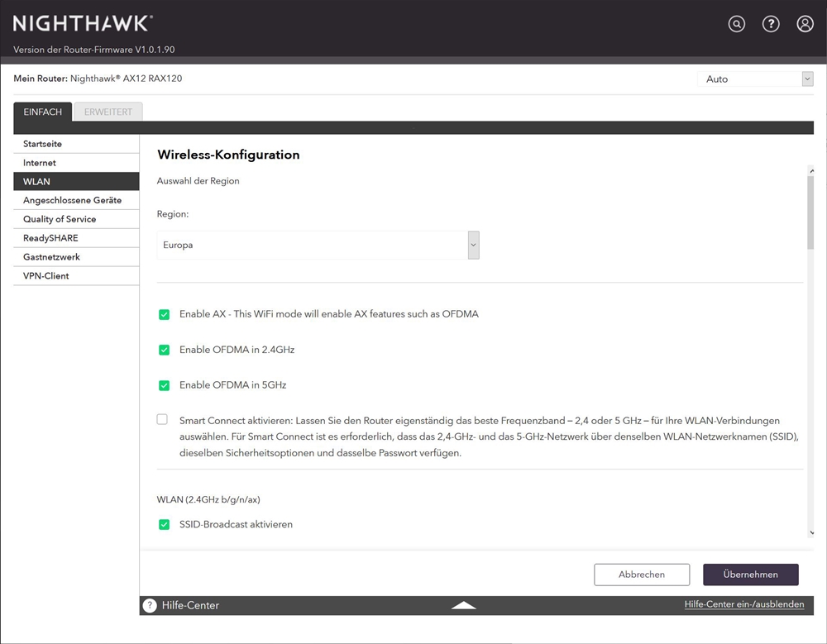Click Hilfe-Center ein-/ausblenden link
Image resolution: width=827 pixels, height=644 pixels.
click(743, 604)
